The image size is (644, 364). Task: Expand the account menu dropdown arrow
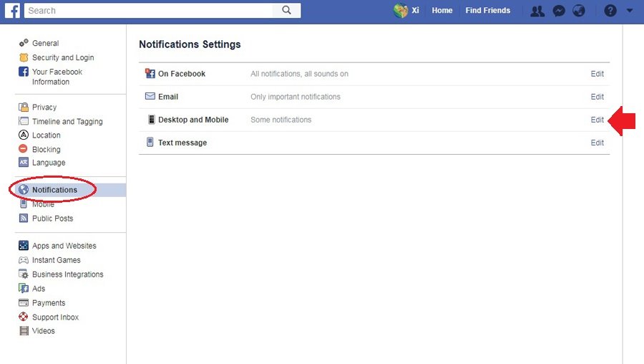(629, 11)
